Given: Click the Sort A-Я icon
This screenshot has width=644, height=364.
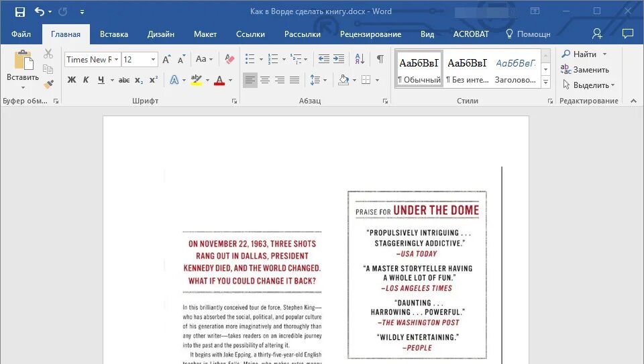Looking at the screenshot, I should coord(360,59).
